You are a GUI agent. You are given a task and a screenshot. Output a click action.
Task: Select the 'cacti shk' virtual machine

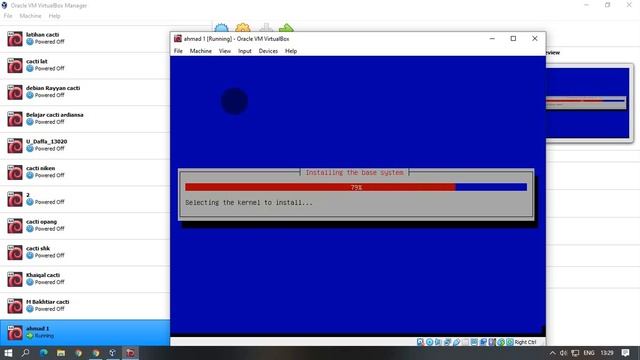click(85, 253)
